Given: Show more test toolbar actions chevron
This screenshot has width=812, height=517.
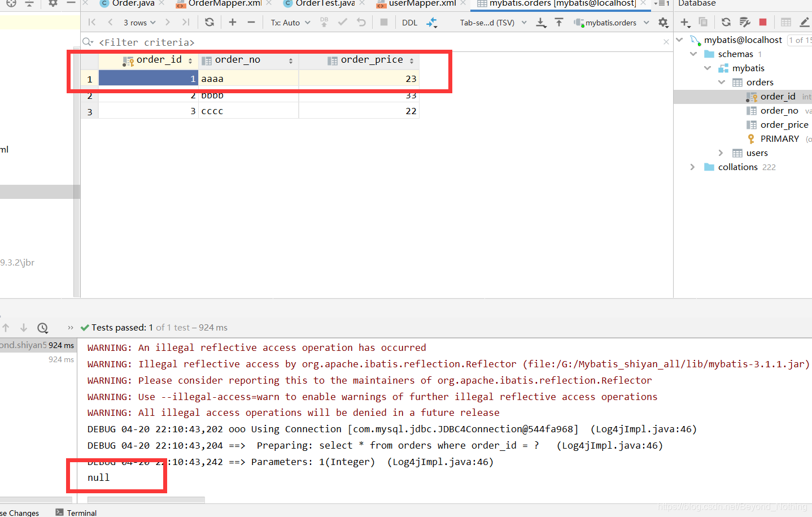Looking at the screenshot, I should (x=71, y=328).
